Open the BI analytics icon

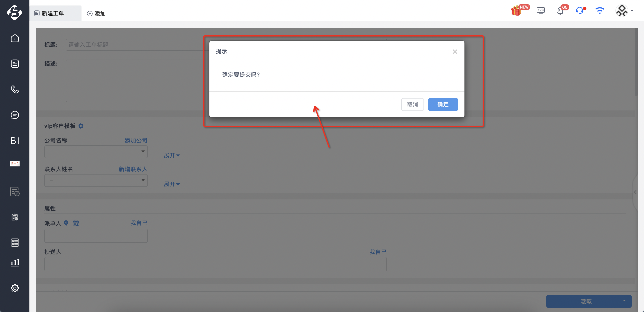click(x=15, y=140)
